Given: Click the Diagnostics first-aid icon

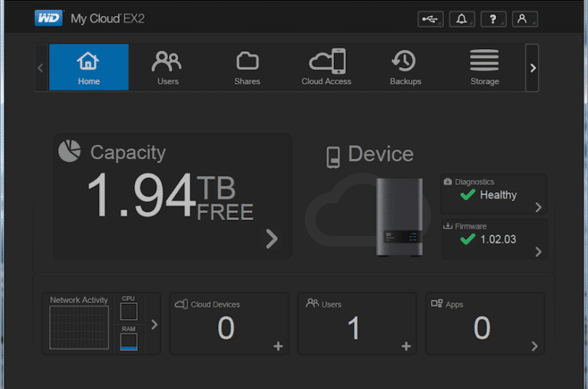Looking at the screenshot, I should point(448,182).
